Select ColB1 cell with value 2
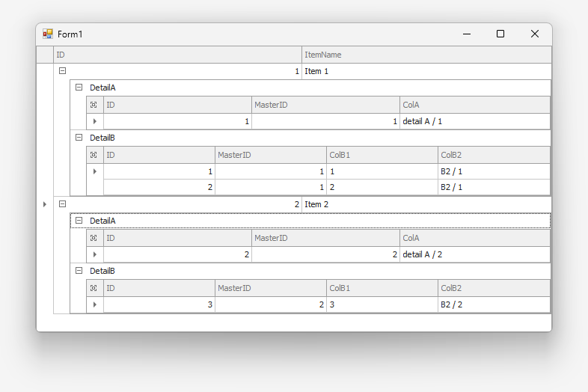 tap(382, 187)
